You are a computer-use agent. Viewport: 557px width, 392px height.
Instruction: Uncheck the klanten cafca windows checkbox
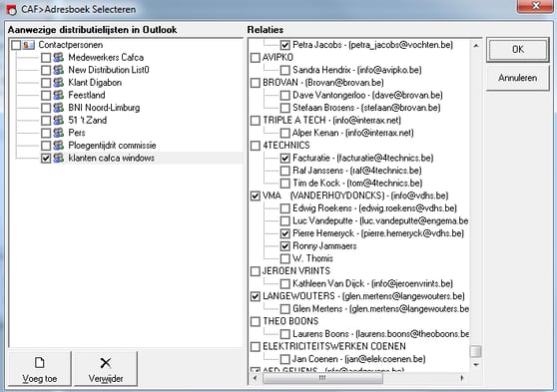pyautogui.click(x=46, y=158)
